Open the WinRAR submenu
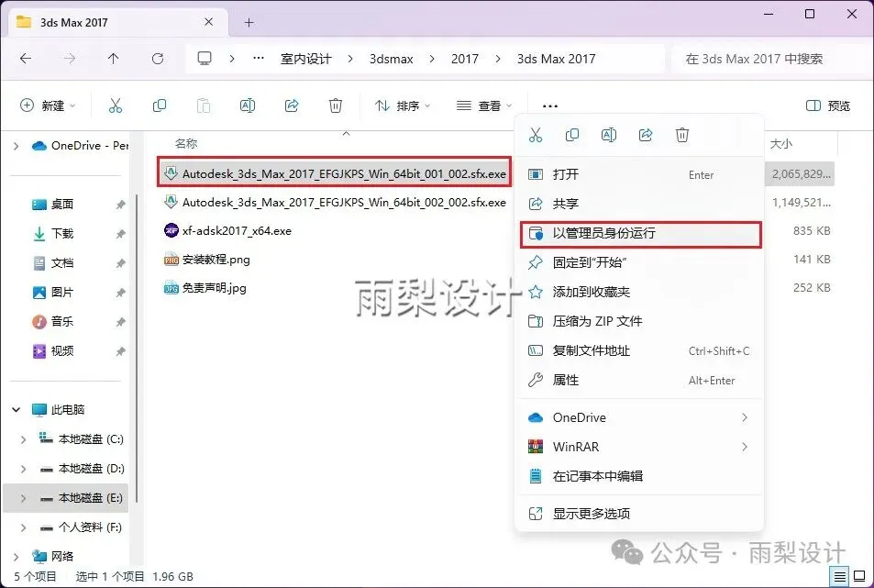 [640, 447]
